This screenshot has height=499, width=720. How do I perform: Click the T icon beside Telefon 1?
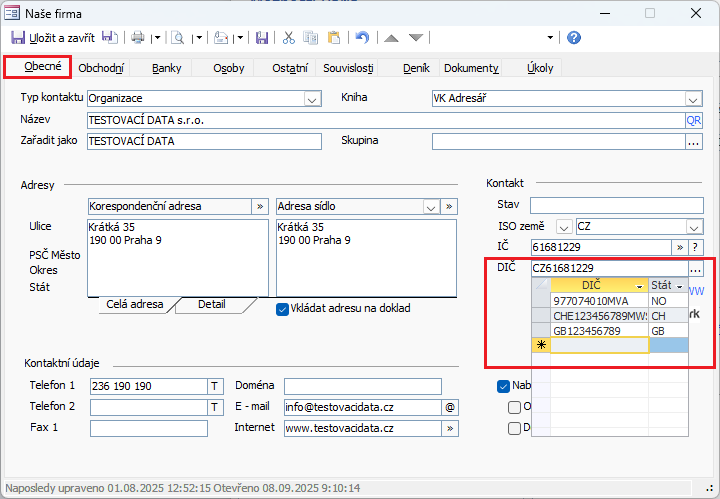[x=214, y=386]
